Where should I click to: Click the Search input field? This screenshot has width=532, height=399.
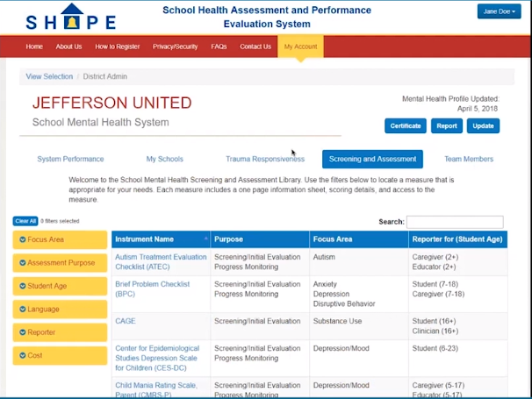(x=455, y=222)
